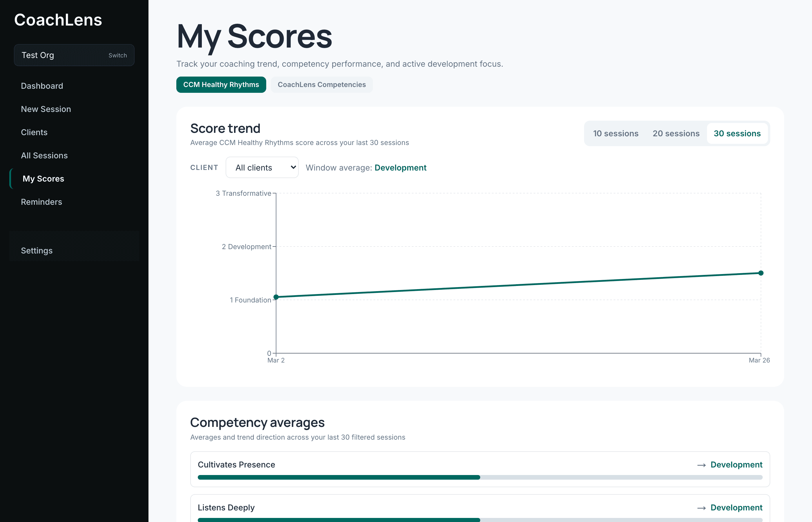Viewport: 812px width, 522px height.
Task: Open the Dashboard page in sidebar
Action: (x=42, y=86)
